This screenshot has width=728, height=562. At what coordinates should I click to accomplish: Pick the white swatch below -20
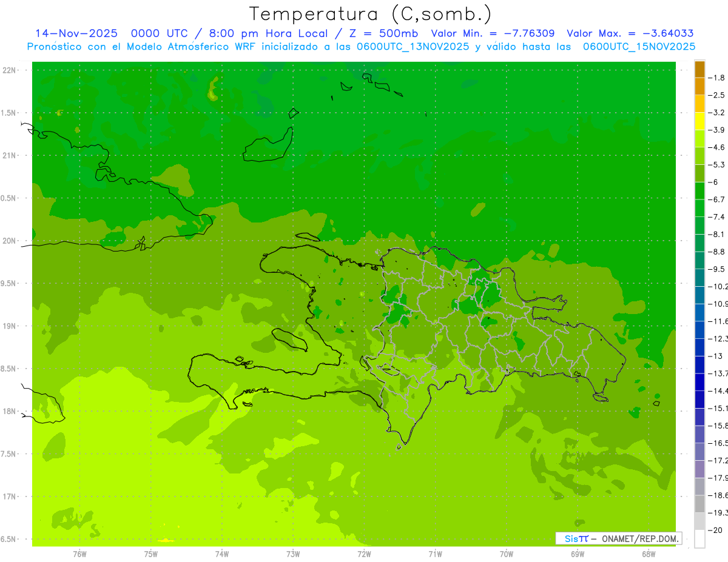pos(699,539)
